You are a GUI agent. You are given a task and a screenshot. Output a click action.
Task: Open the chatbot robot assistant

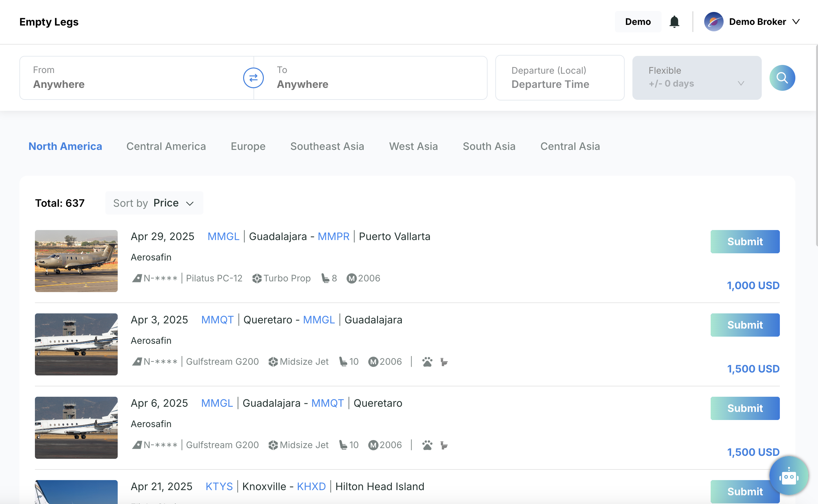click(x=789, y=476)
